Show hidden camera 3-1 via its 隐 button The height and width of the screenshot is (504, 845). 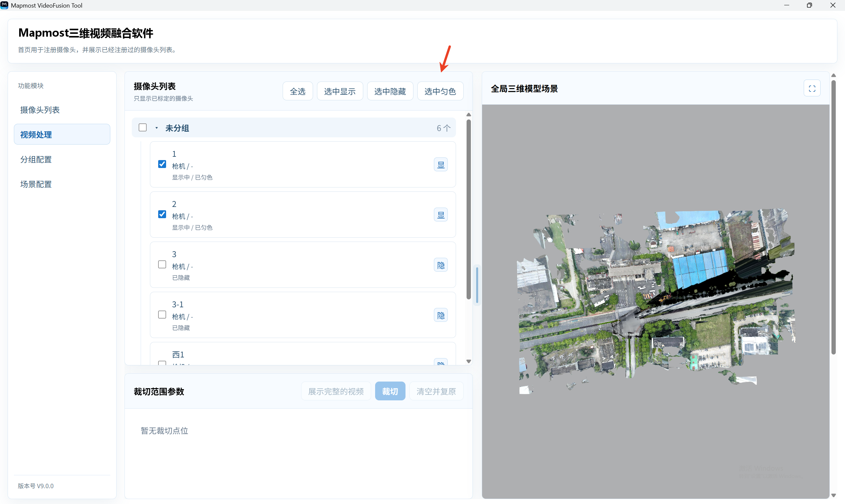coord(440,315)
